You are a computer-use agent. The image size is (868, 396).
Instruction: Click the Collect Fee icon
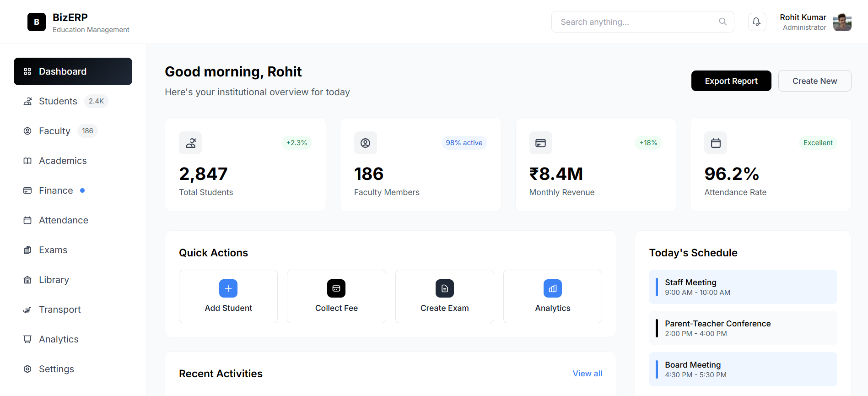(x=336, y=288)
